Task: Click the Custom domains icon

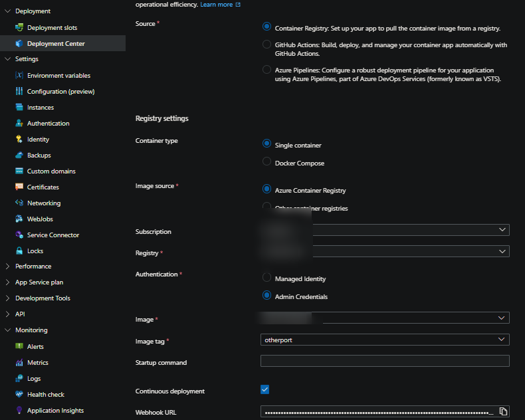Action: click(19, 171)
